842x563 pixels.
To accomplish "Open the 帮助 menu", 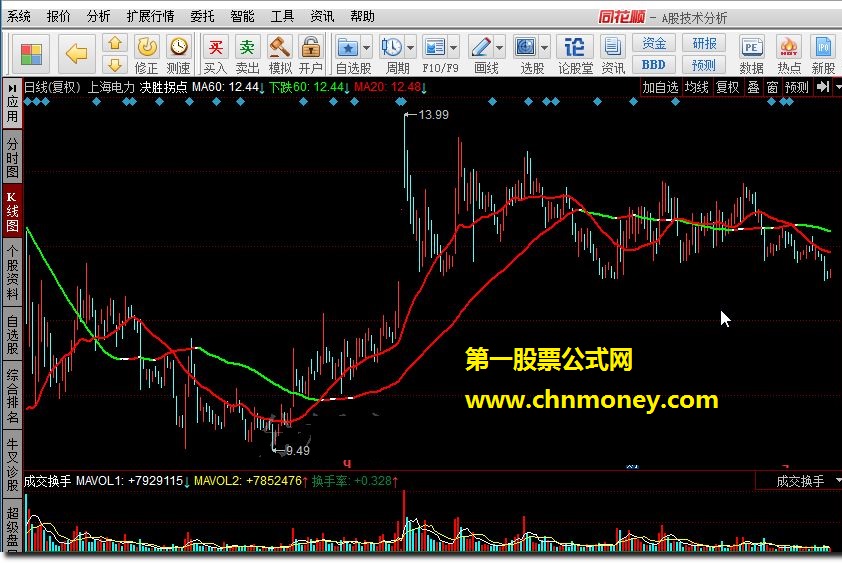I will click(x=362, y=17).
